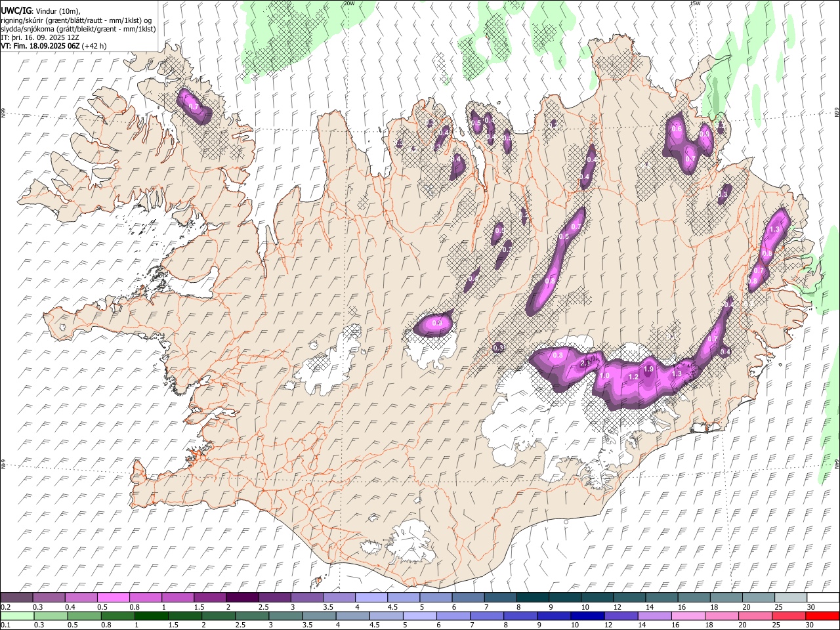Click the '15W' longitude label
The image size is (840, 630).
pyautogui.click(x=695, y=3)
